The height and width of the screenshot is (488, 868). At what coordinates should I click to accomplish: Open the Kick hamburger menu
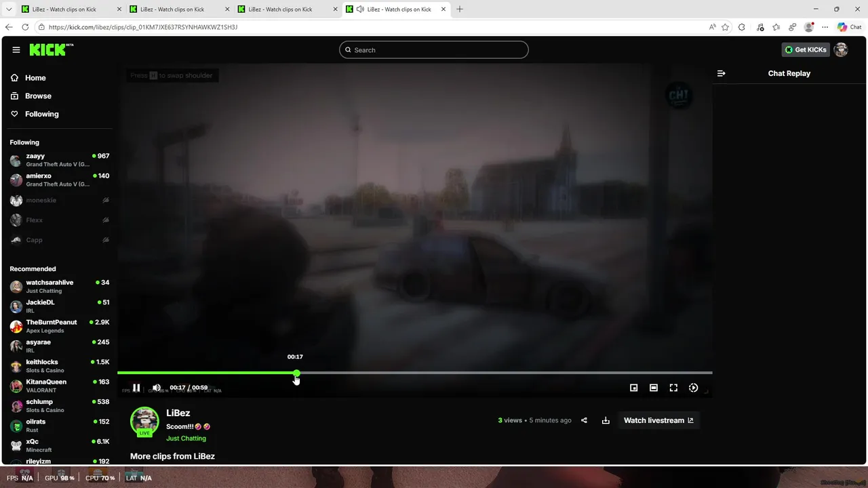(16, 49)
